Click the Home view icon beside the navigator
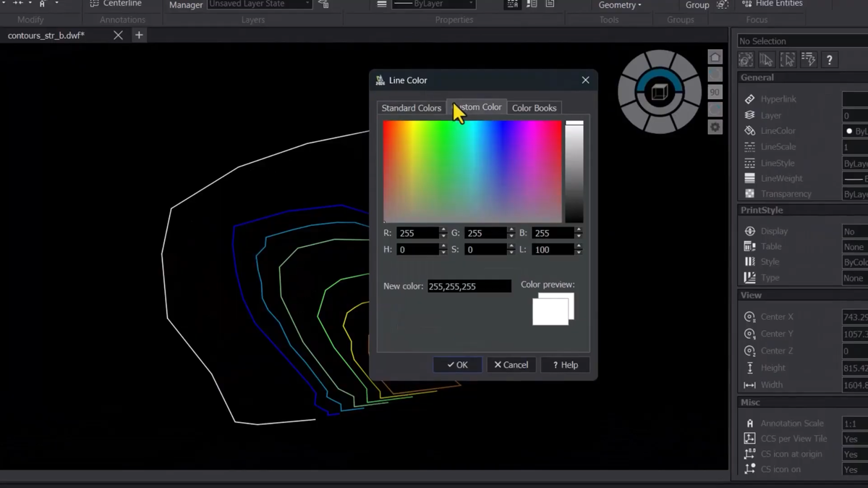Viewport: 868px width, 488px height. pos(715,58)
